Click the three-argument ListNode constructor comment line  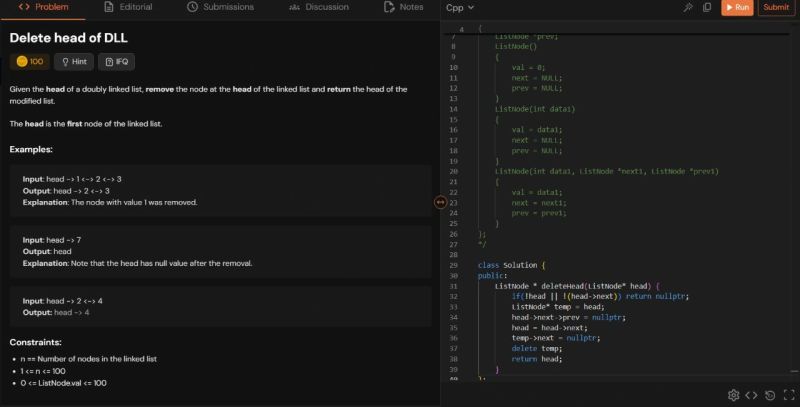pyautogui.click(x=607, y=171)
